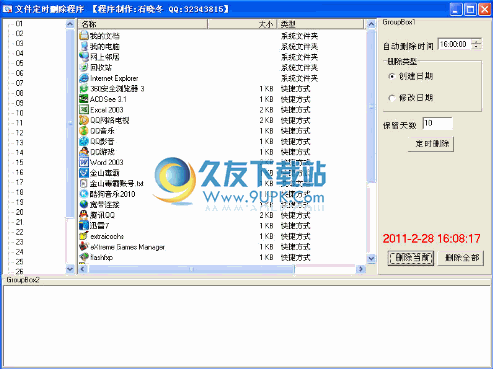Click the 自动删除时间 time field
Screen dimensions: 493x369
click(455, 44)
